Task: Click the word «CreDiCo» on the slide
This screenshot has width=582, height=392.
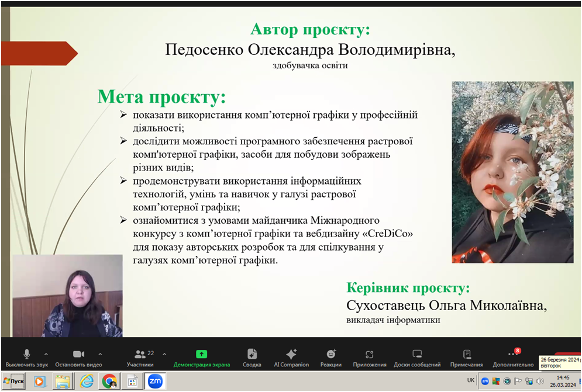Action: (x=387, y=234)
